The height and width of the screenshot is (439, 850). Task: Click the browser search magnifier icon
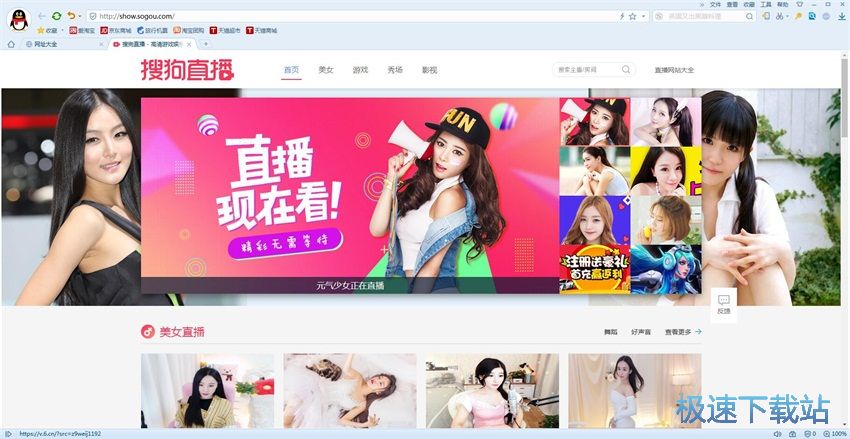[750, 16]
